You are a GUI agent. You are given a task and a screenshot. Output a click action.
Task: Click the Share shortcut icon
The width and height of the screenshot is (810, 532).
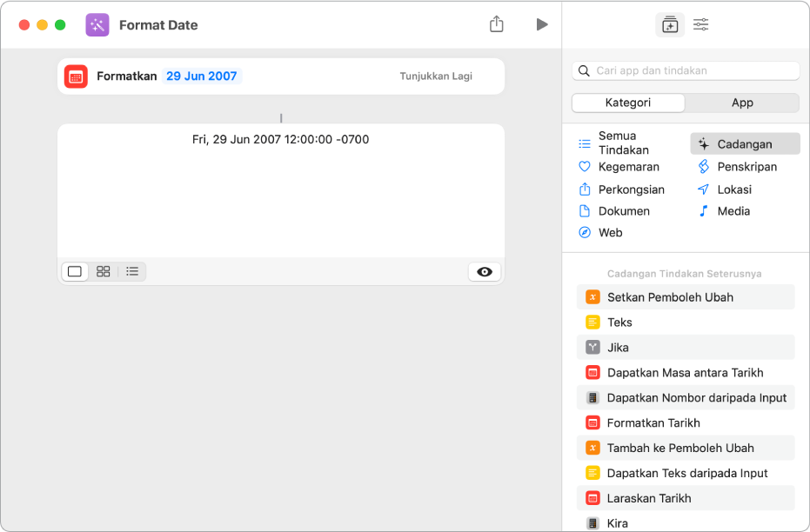coord(496,24)
